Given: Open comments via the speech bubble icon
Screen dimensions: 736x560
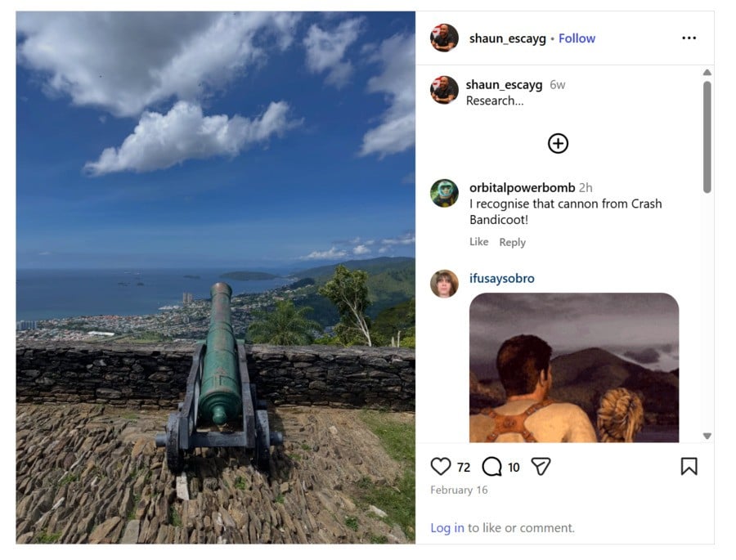Looking at the screenshot, I should pos(491,467).
